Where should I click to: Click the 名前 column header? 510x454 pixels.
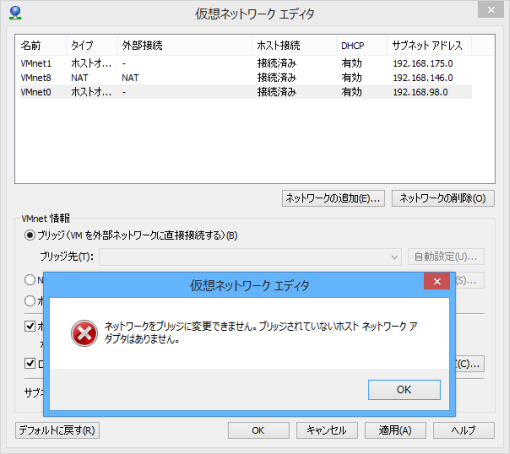click(x=41, y=45)
